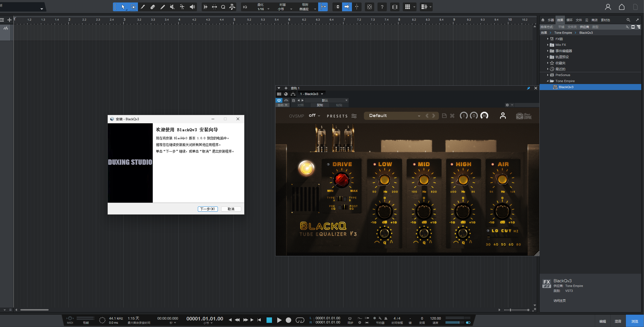Open the 1 - BlackQv3 plugin selector dropdown
Screen dimensions: 644x327
click(x=312, y=94)
